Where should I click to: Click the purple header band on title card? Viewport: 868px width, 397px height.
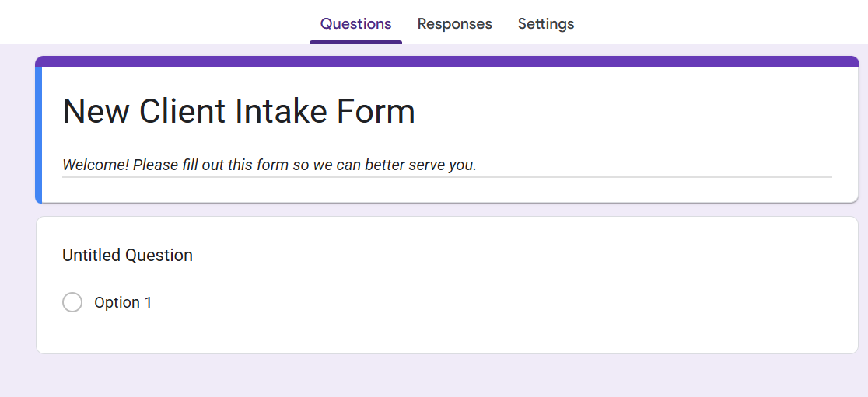tap(447, 61)
